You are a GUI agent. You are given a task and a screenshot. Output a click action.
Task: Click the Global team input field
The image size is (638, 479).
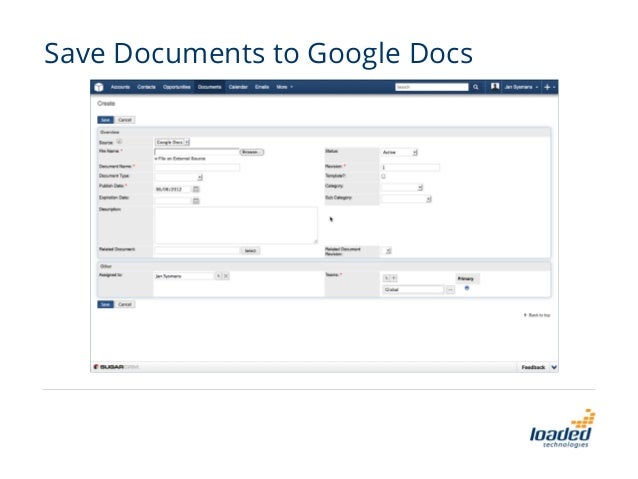tap(413, 290)
